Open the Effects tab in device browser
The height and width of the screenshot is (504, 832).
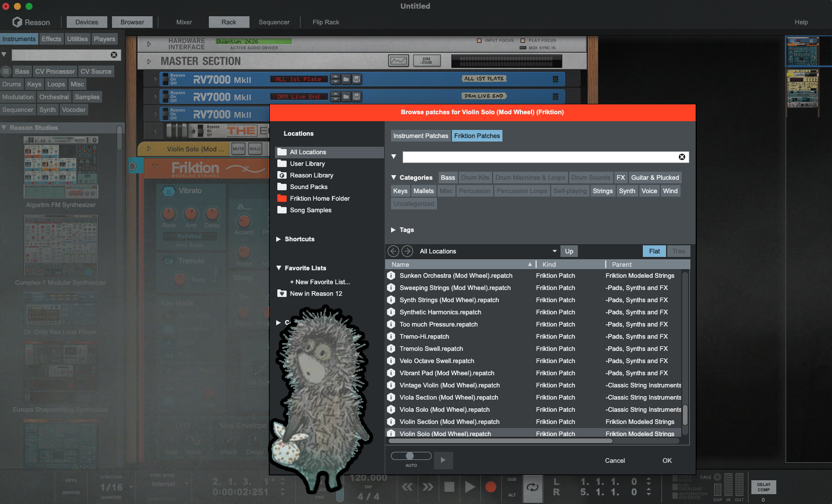(x=51, y=39)
